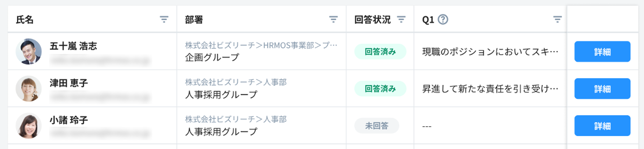The width and height of the screenshot is (644, 149).
Task: Select the name 津田 恵子
Action: point(69,83)
